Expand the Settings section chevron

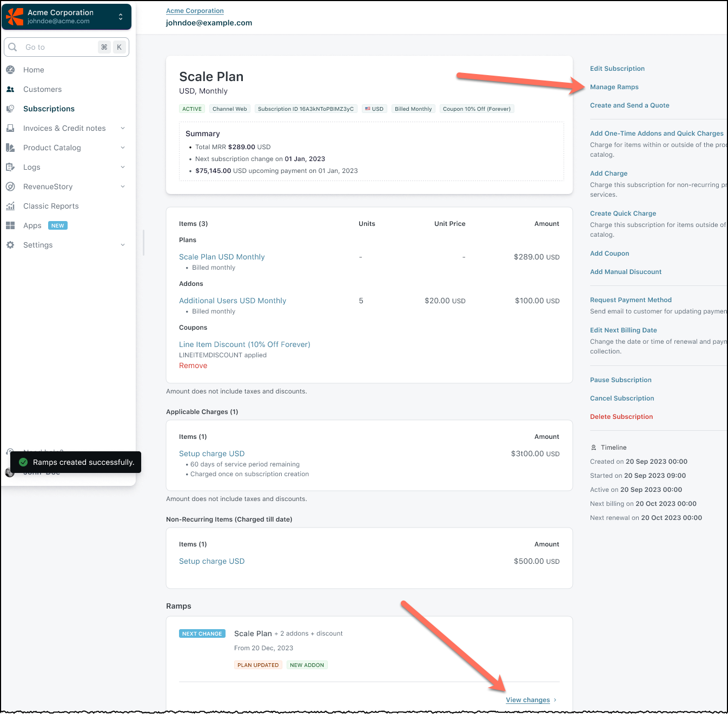click(x=123, y=245)
